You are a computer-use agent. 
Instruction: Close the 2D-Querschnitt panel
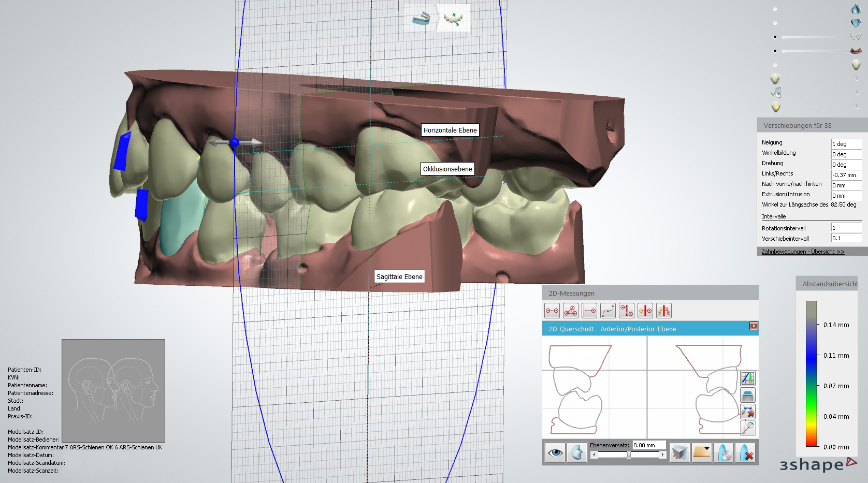754,326
